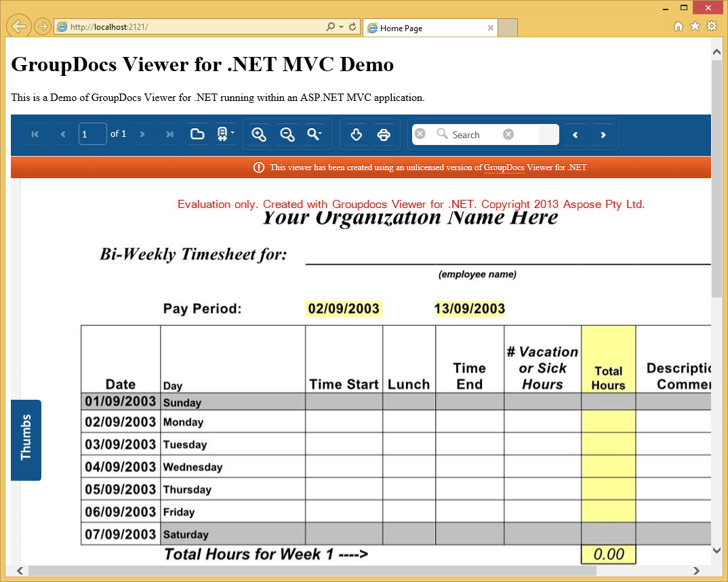Click 'Bi-Weekly Timesheet for:' heading
Image resolution: width=728 pixels, height=582 pixels.
click(194, 254)
